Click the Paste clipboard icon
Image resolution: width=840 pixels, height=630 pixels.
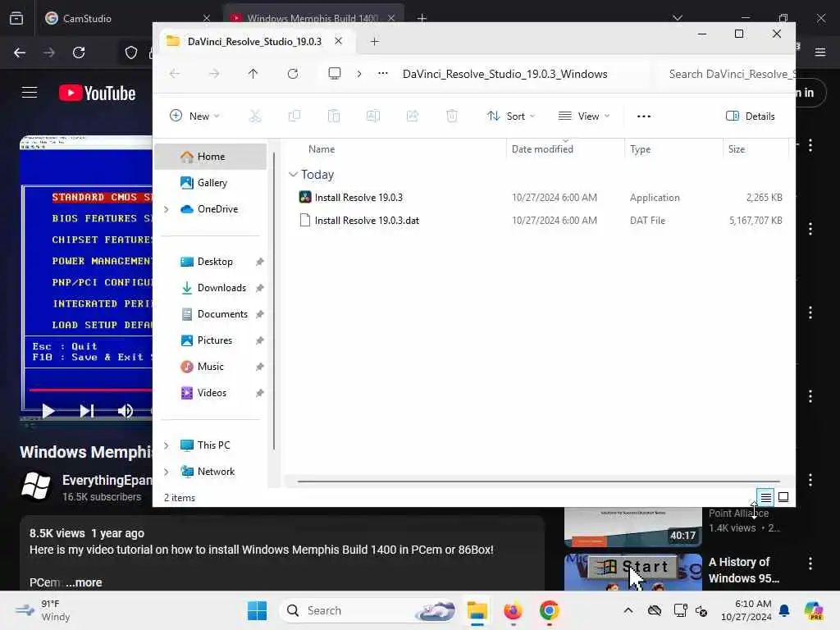coord(334,116)
